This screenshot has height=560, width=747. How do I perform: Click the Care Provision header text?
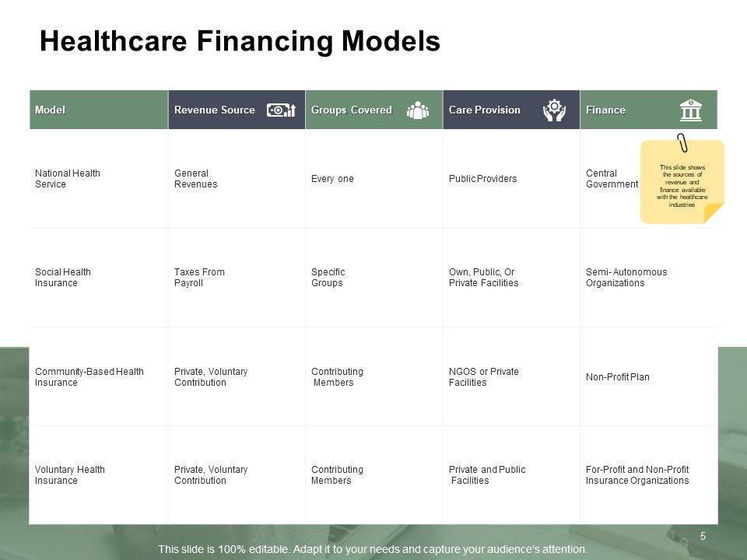(x=484, y=110)
